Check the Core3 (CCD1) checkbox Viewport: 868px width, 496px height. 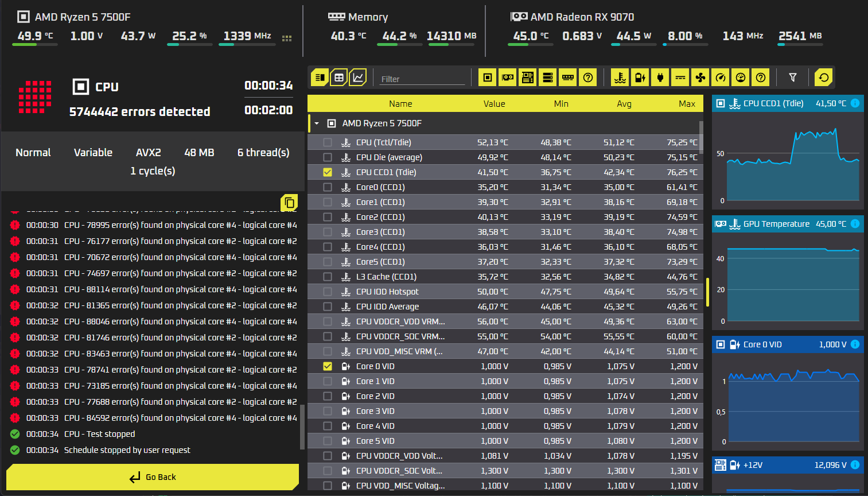pyautogui.click(x=328, y=232)
